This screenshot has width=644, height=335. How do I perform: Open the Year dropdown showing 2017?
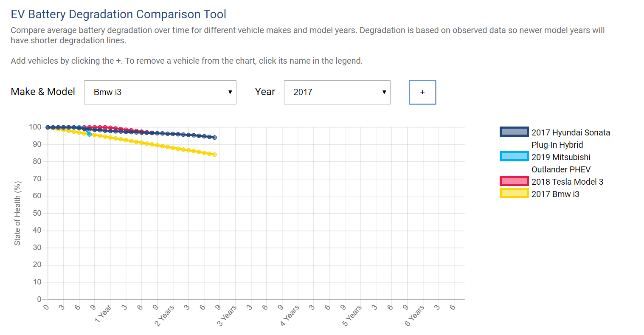pyautogui.click(x=337, y=92)
